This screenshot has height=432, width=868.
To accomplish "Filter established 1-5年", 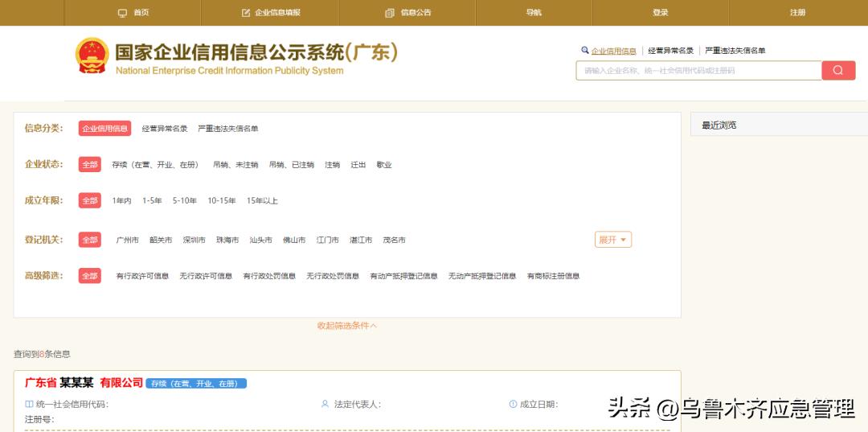I will [152, 201].
